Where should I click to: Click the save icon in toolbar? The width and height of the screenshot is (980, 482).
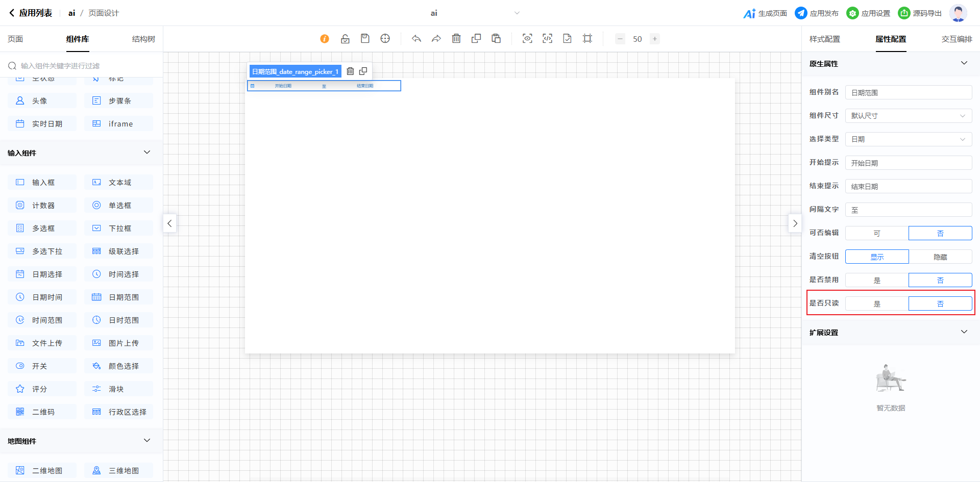(x=365, y=39)
